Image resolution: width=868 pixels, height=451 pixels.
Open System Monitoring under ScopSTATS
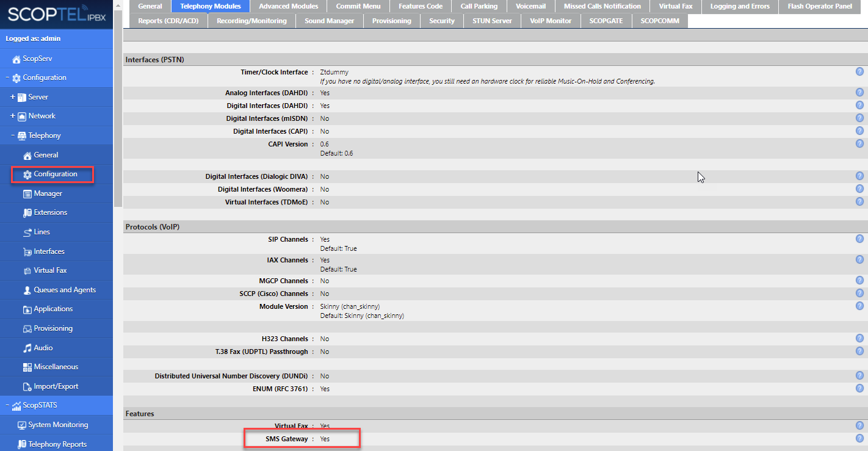[58, 425]
